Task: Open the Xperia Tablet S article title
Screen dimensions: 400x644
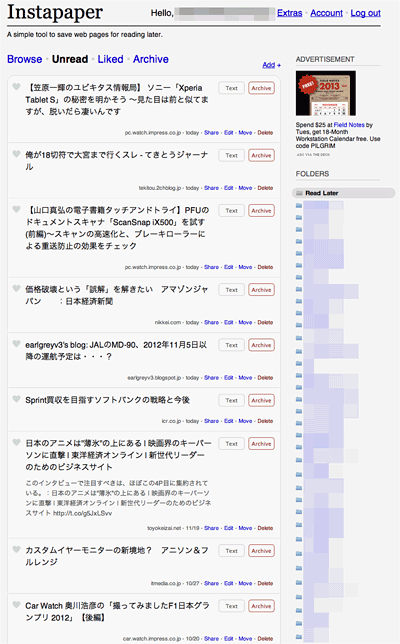Action: (117, 100)
